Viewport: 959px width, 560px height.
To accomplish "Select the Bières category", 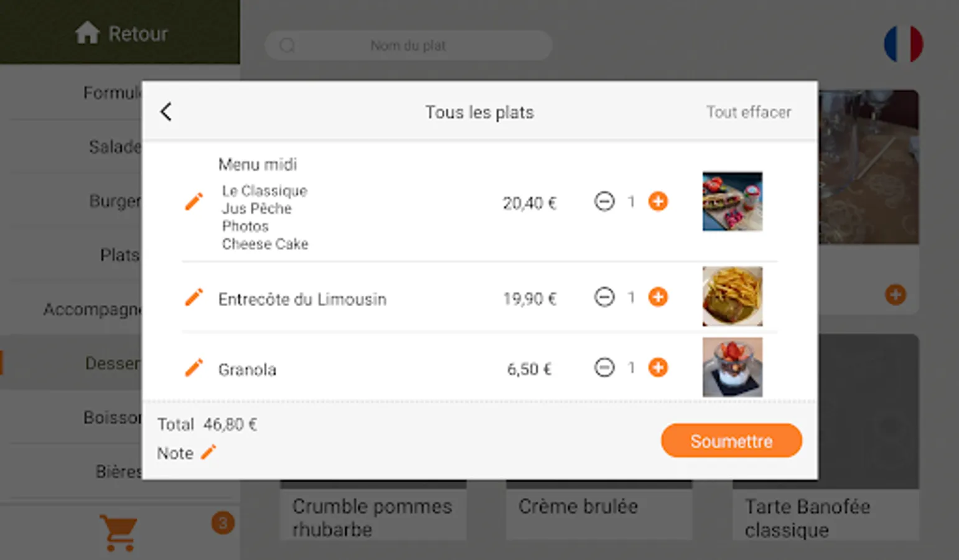I will point(118,471).
